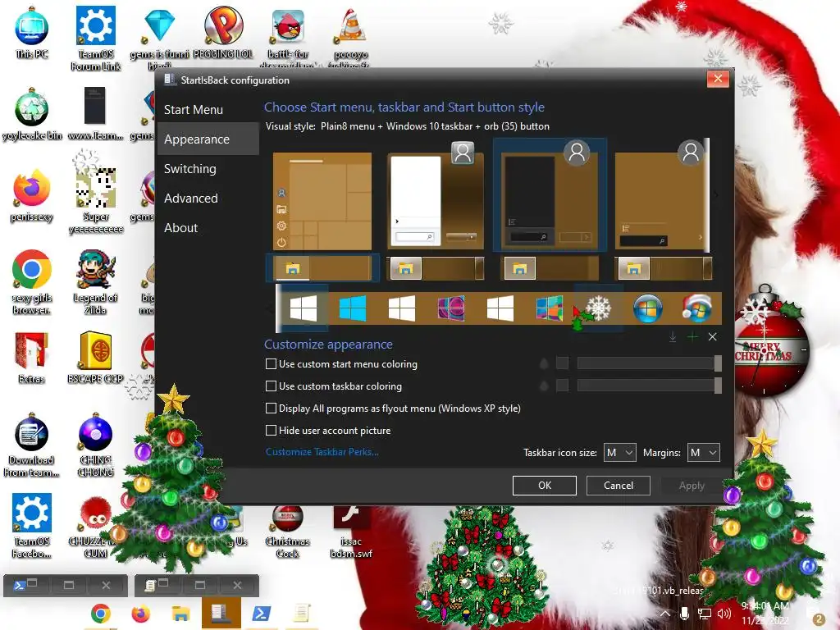Go to the Advanced section
The image size is (840, 630).
[x=190, y=199]
